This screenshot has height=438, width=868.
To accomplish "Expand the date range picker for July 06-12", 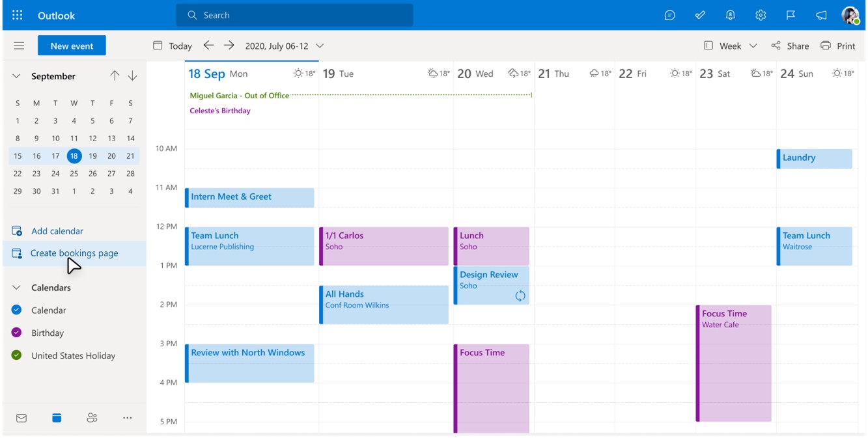I will tap(319, 46).
